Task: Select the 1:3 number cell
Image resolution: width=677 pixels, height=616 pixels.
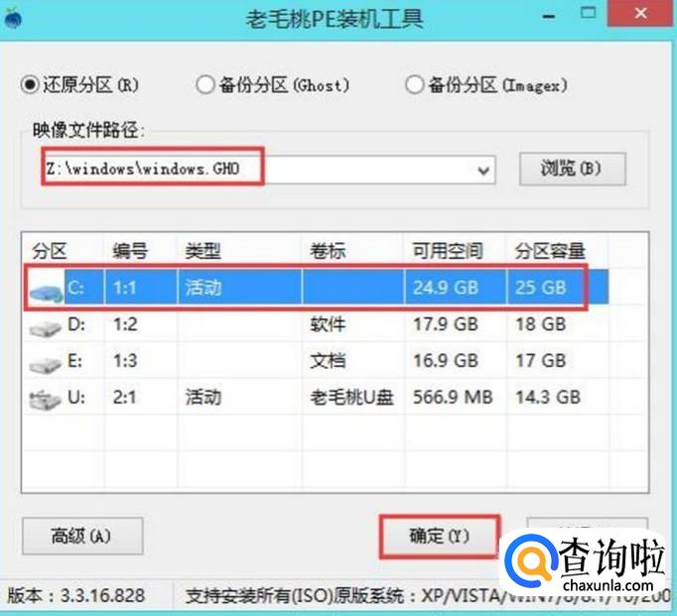Action: coord(125,361)
